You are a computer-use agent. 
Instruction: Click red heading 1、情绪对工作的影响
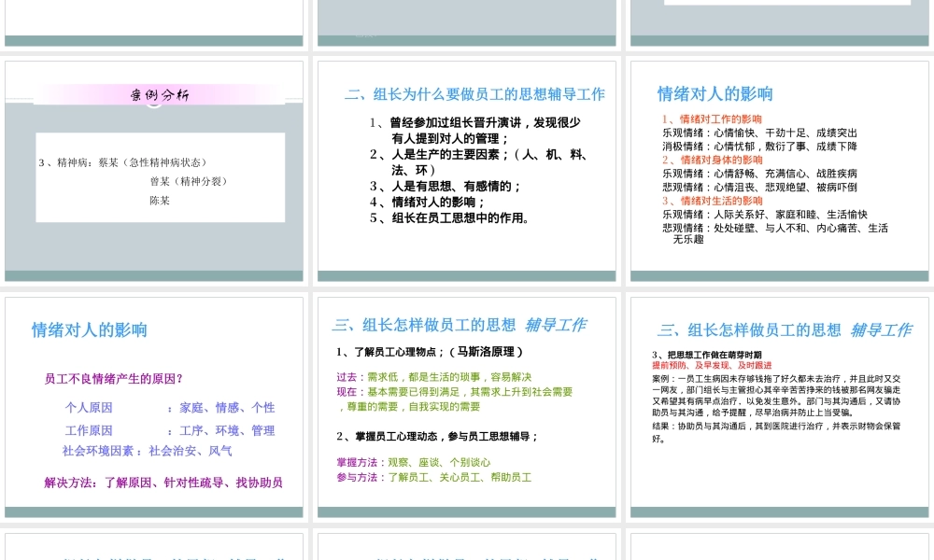coord(712,119)
